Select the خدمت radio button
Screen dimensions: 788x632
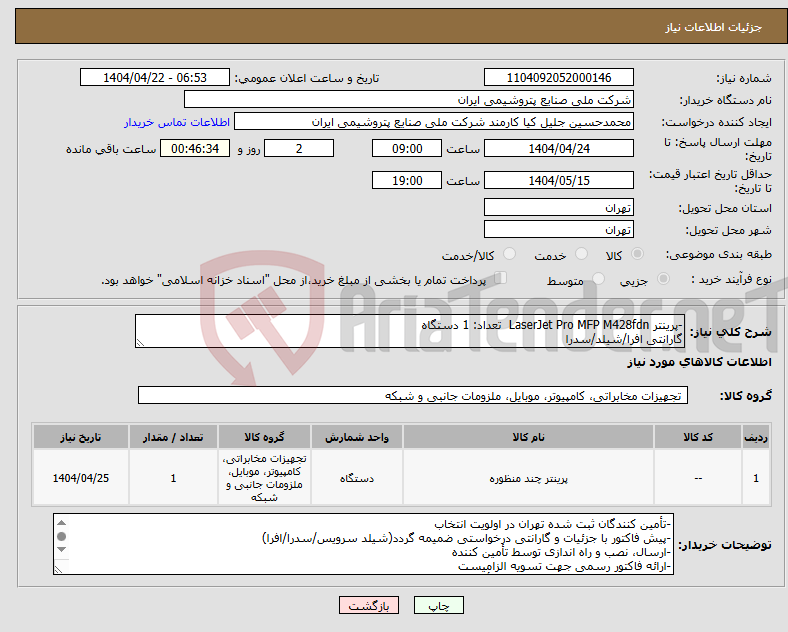[x=581, y=254]
